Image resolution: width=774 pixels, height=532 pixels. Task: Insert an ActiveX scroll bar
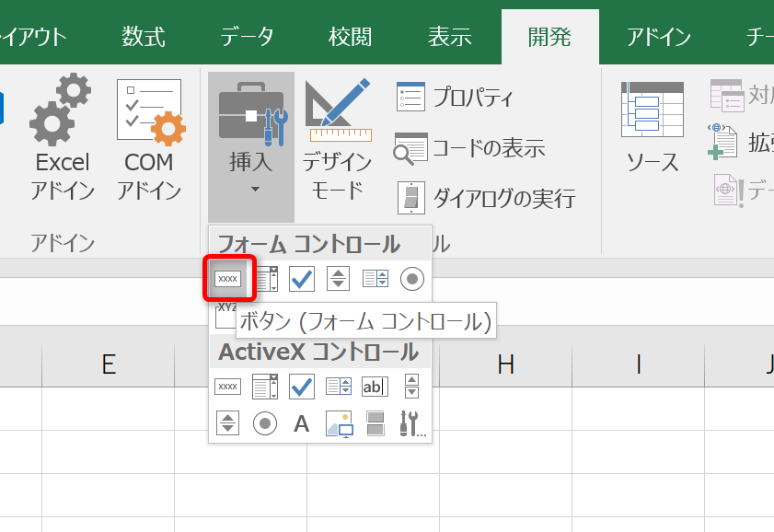pos(411,387)
